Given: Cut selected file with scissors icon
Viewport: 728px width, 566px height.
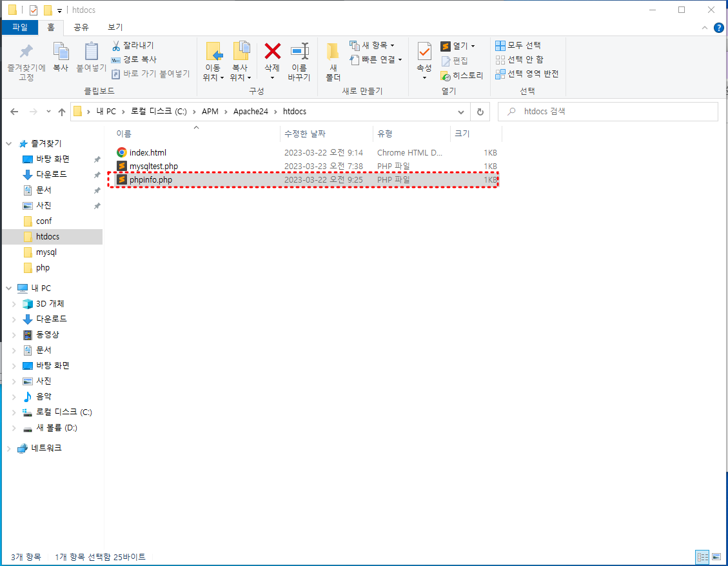Looking at the screenshot, I should tap(133, 45).
